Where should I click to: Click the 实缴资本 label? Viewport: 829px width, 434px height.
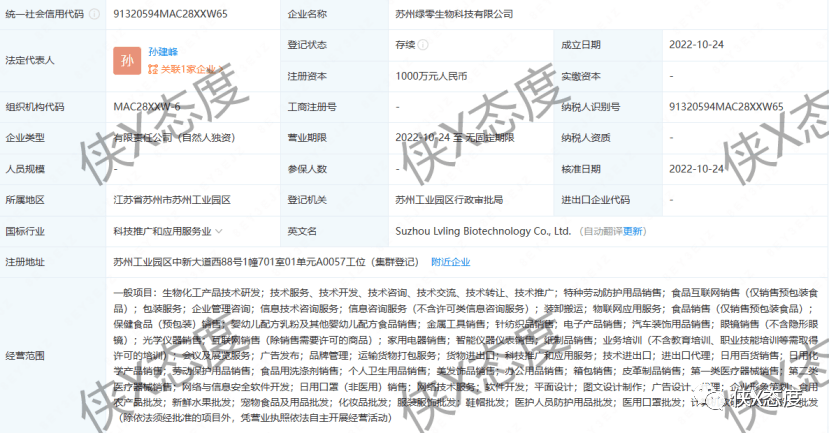tap(581, 76)
